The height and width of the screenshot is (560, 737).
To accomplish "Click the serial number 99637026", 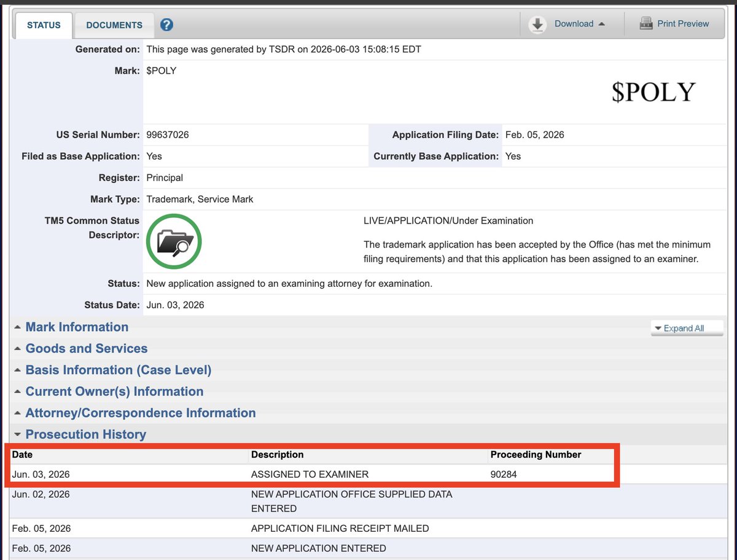I will tap(168, 135).
